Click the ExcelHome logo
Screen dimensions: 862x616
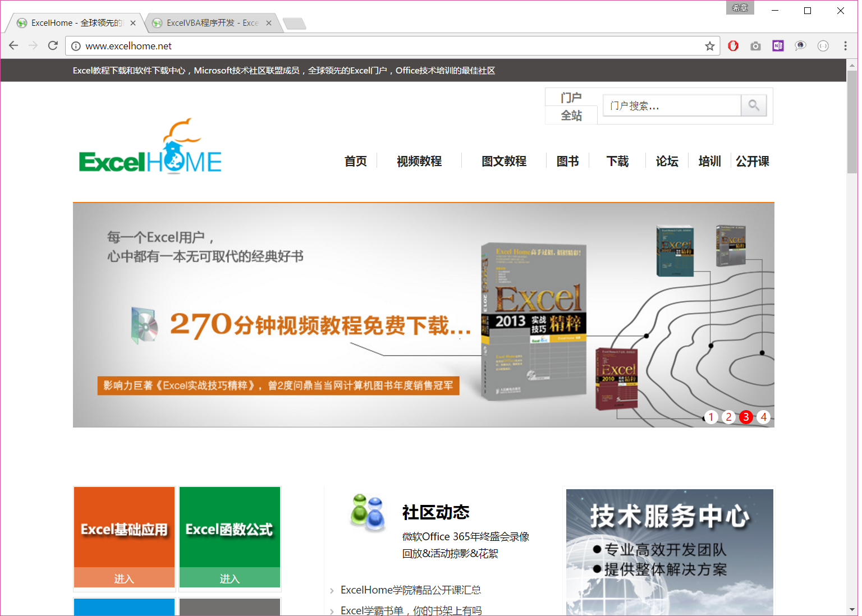pyautogui.click(x=150, y=148)
